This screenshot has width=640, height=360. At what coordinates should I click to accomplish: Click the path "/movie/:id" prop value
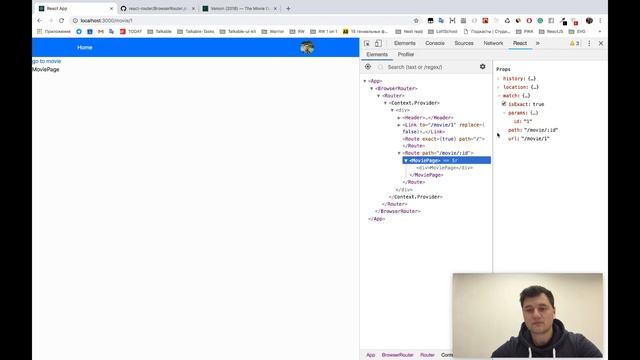click(541, 130)
